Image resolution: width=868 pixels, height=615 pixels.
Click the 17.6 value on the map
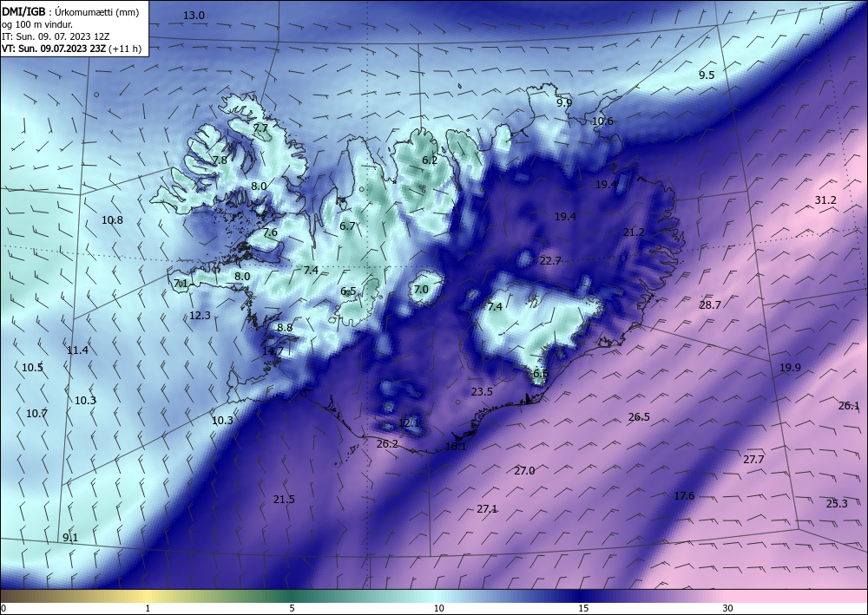[x=684, y=497]
